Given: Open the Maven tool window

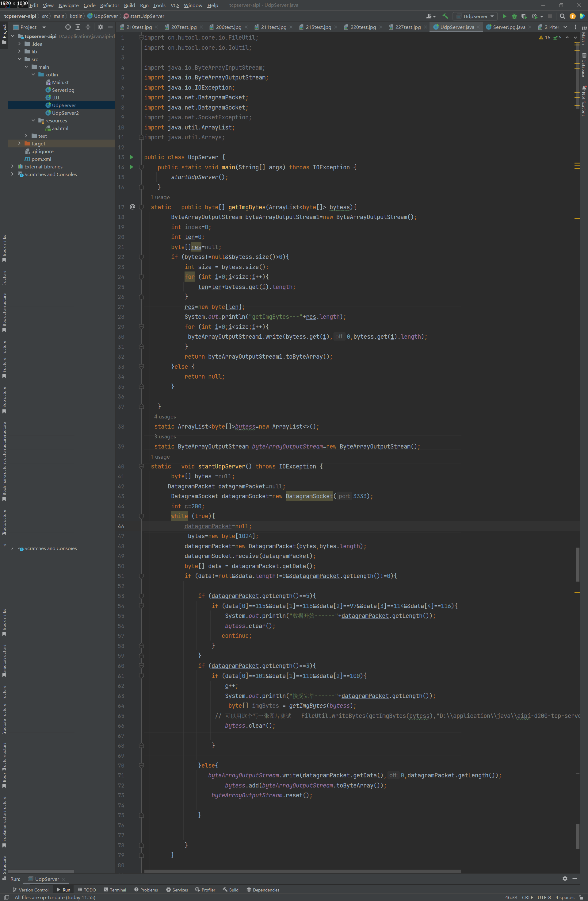Looking at the screenshot, I should point(584,36).
